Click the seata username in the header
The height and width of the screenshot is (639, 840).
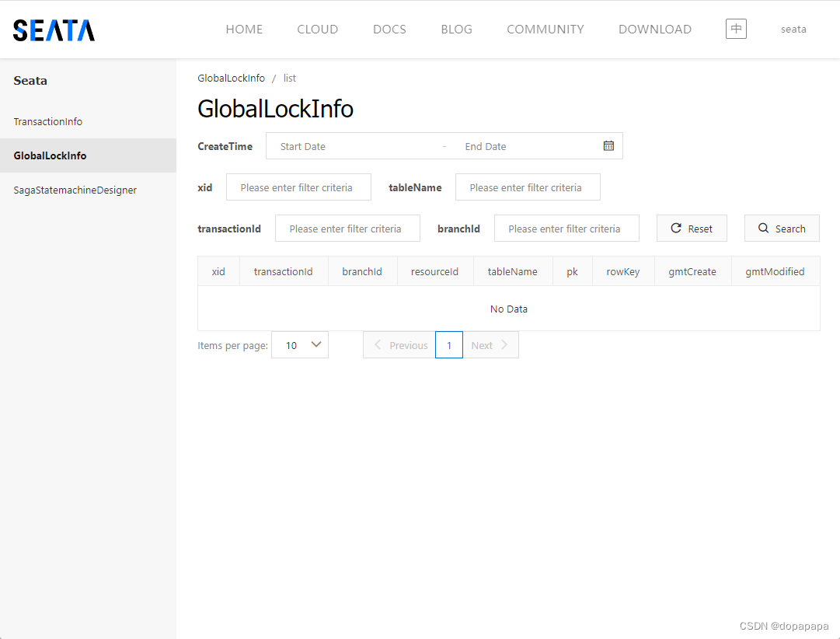793,29
